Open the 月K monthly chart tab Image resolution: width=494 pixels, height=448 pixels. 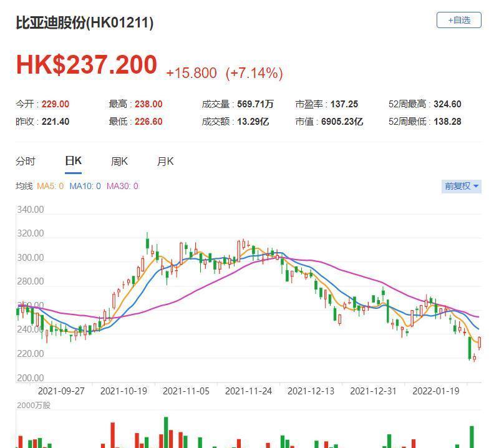(x=165, y=162)
